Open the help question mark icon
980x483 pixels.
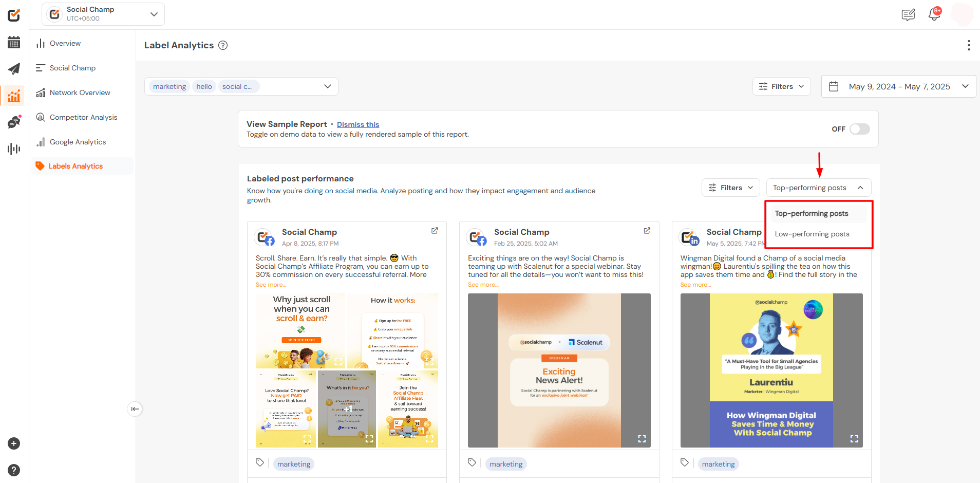click(14, 470)
